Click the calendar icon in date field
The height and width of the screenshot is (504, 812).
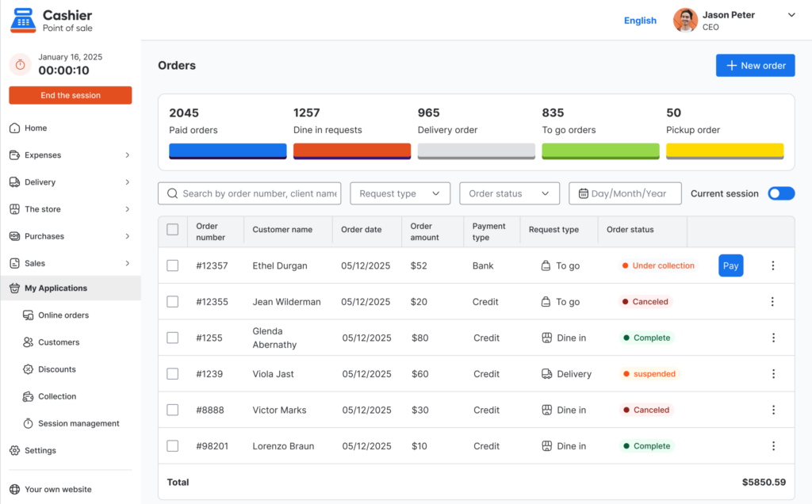(583, 193)
